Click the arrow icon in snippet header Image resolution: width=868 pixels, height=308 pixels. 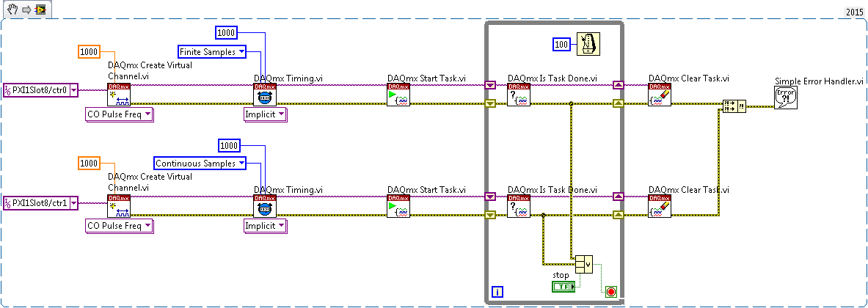pos(26,10)
